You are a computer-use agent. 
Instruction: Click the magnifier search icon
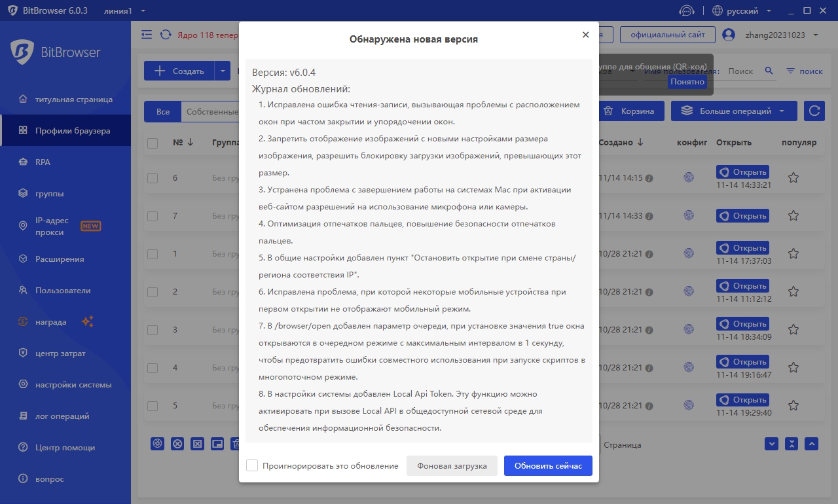click(x=769, y=71)
